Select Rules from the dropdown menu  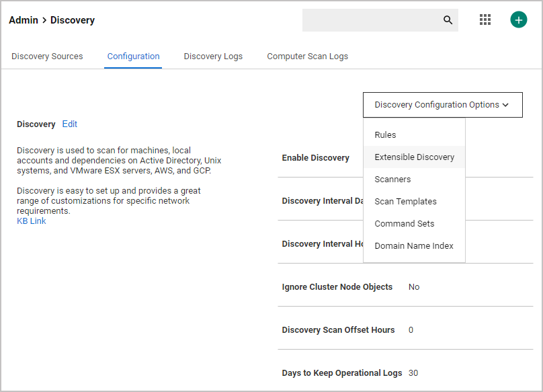click(385, 135)
